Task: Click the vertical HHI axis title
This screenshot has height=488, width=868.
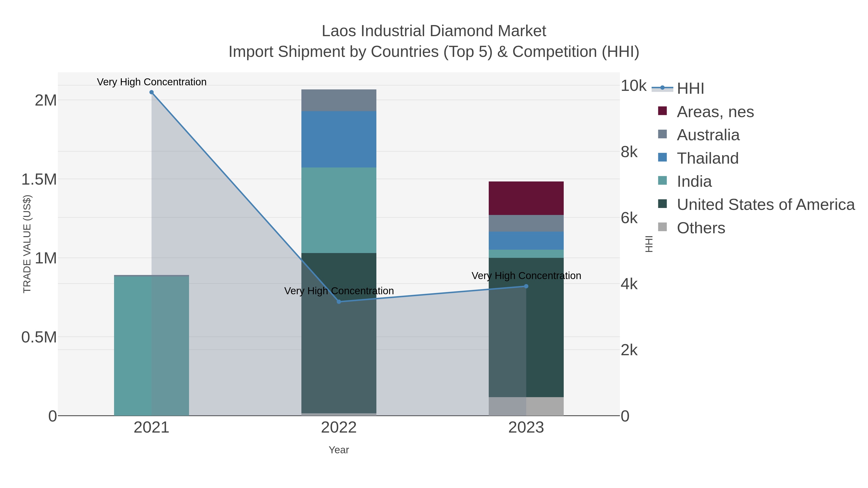Action: pos(649,244)
